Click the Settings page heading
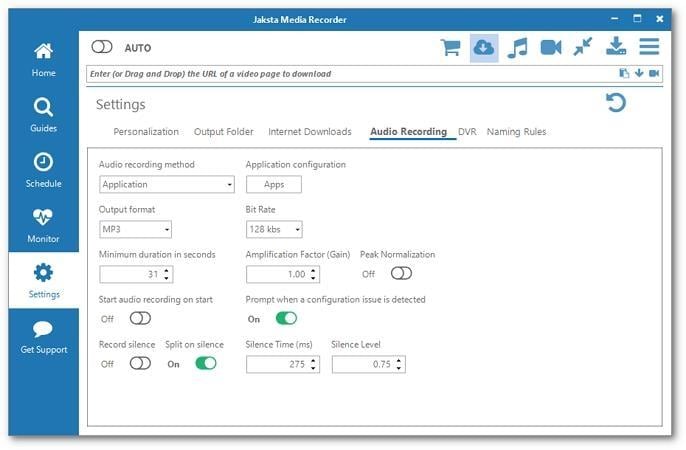The height and width of the screenshot is (450, 686). point(120,105)
